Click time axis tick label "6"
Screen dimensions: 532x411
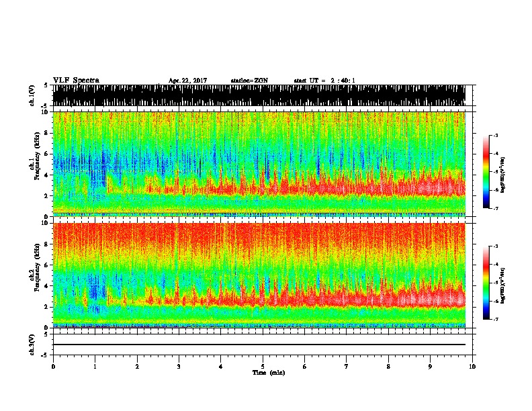click(x=305, y=366)
